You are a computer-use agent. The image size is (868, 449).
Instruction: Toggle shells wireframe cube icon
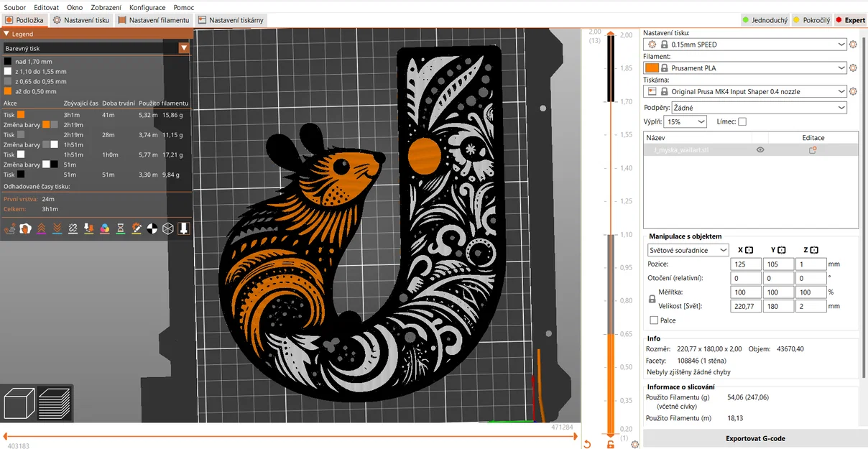167,228
